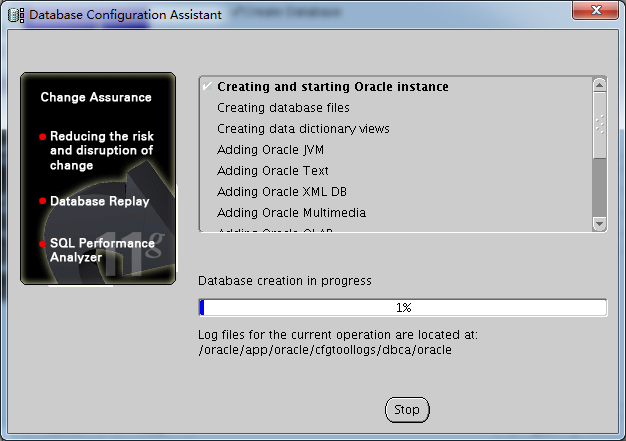This screenshot has height=441, width=626.
Task: Select 'Adding Oracle XML DB' step
Action: [281, 192]
